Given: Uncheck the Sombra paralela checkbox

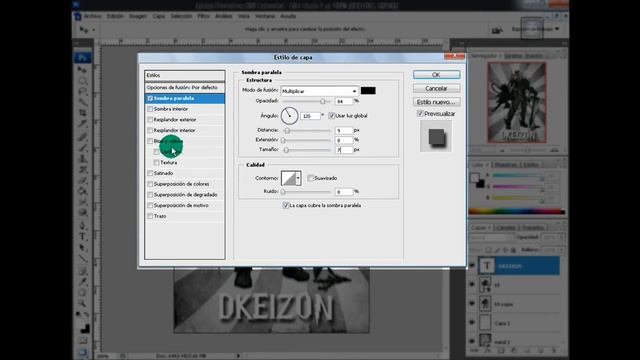Looking at the screenshot, I should (x=150, y=98).
